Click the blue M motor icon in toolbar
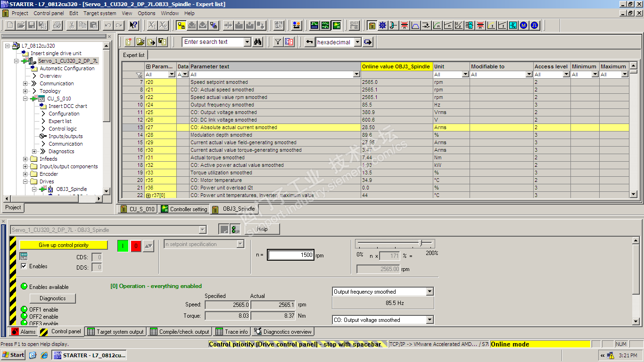The width and height of the screenshot is (644, 362). tap(523, 25)
